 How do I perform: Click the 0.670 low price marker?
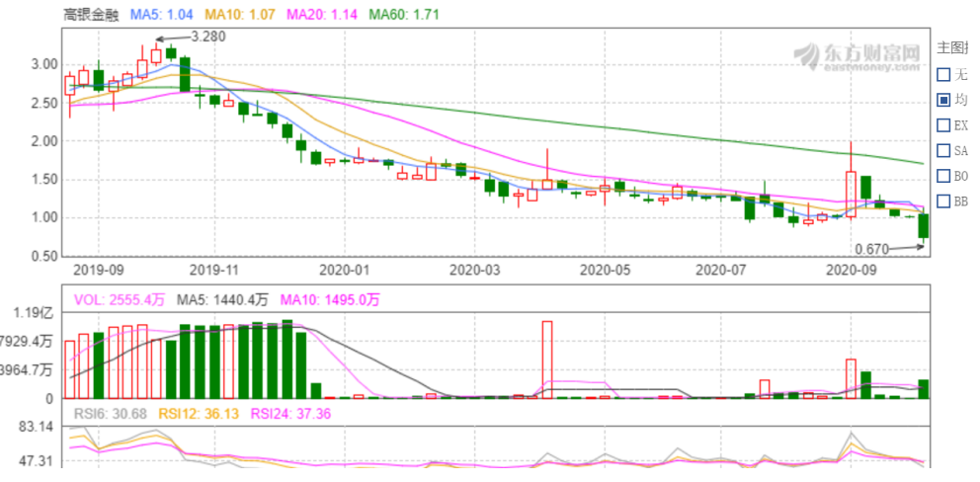(x=872, y=251)
